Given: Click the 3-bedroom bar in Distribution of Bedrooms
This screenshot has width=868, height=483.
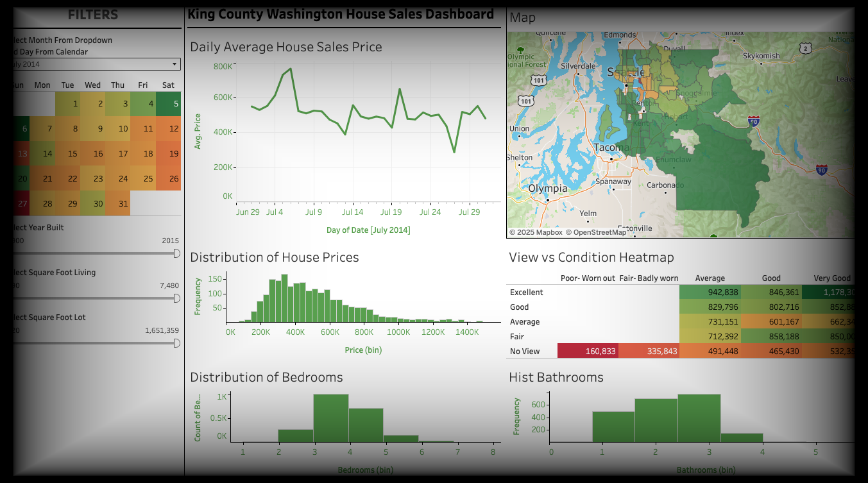Looking at the screenshot, I should pyautogui.click(x=331, y=418).
